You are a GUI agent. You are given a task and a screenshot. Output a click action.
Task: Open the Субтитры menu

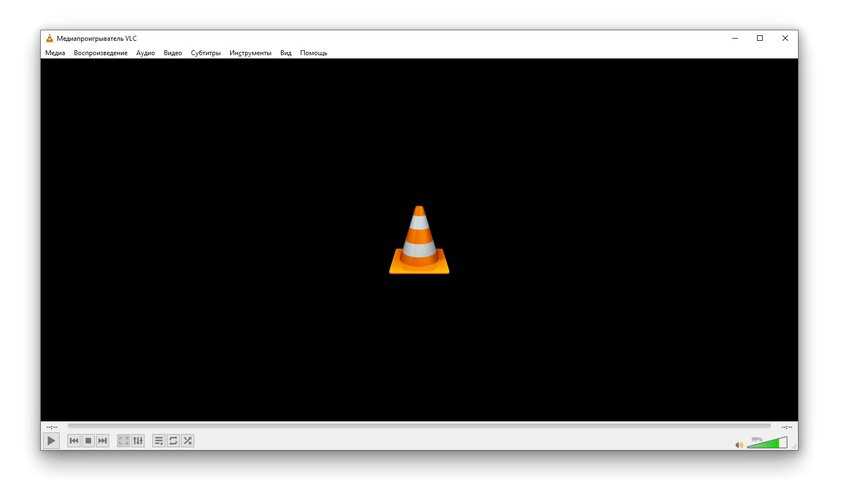point(205,53)
